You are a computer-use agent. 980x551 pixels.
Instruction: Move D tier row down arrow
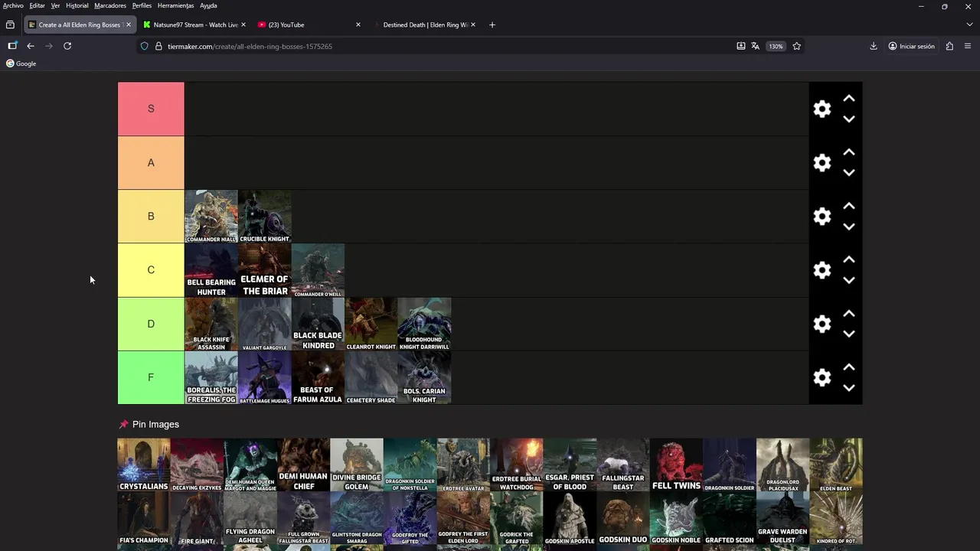click(x=848, y=334)
